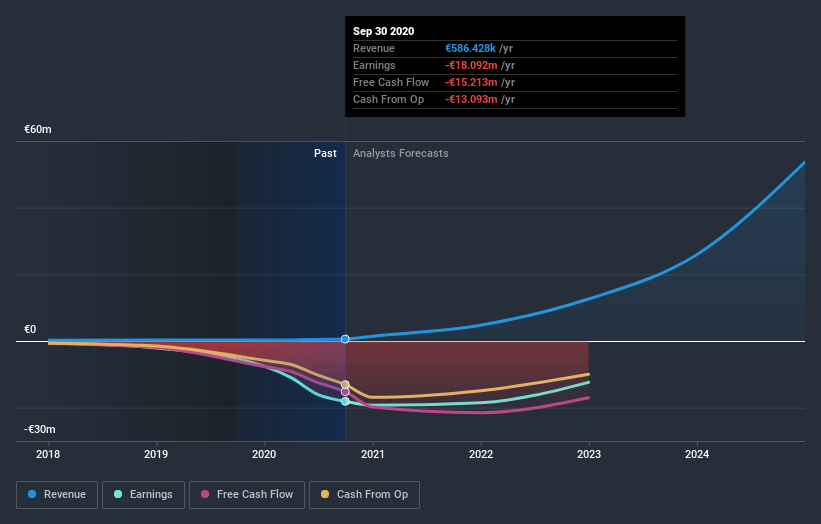
Task: Toggle the Cash From Op legend button
Action: click(364, 495)
